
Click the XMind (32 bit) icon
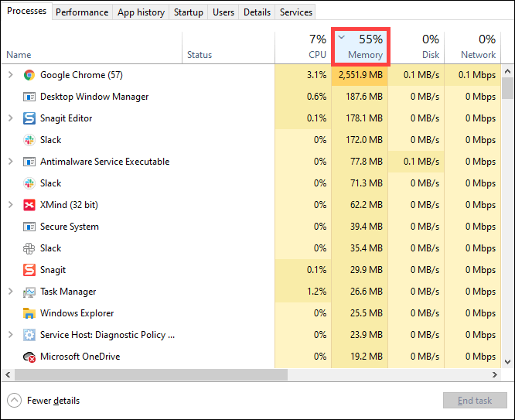click(29, 205)
